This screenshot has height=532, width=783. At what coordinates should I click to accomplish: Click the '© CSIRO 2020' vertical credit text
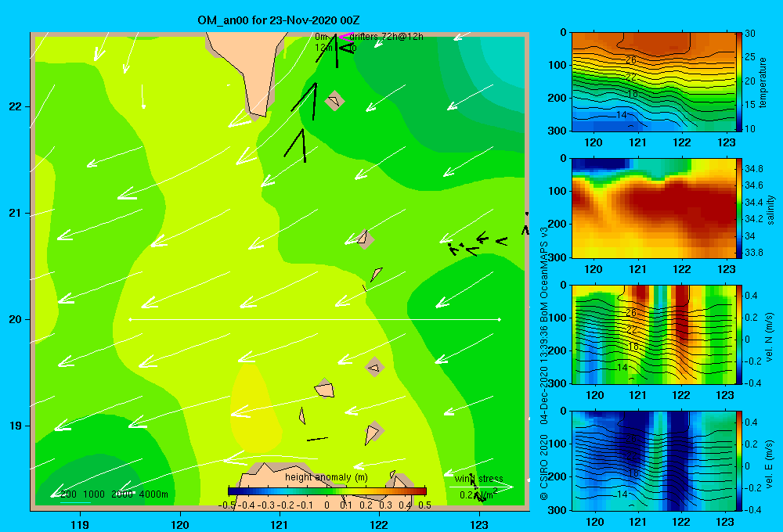pyautogui.click(x=544, y=468)
